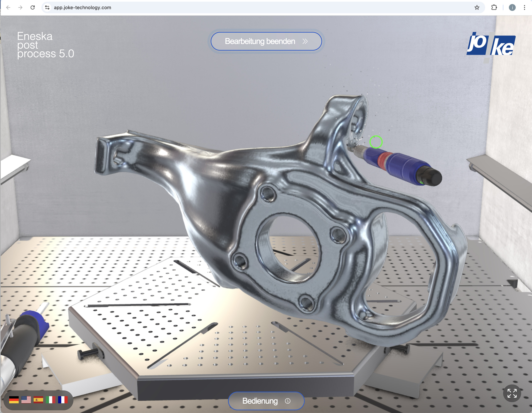532x413 pixels.
Task: Reload the current page
Action: click(33, 7)
